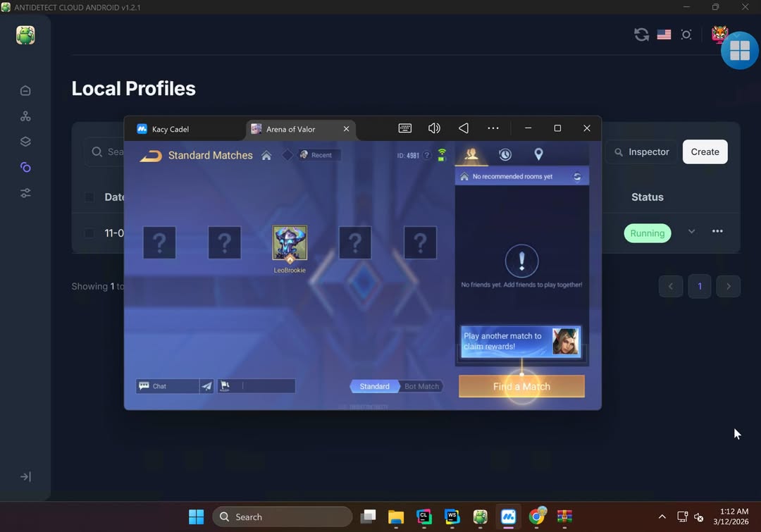This screenshot has height=532, width=761.
Task: Select the nearby location pin tab
Action: click(538, 154)
